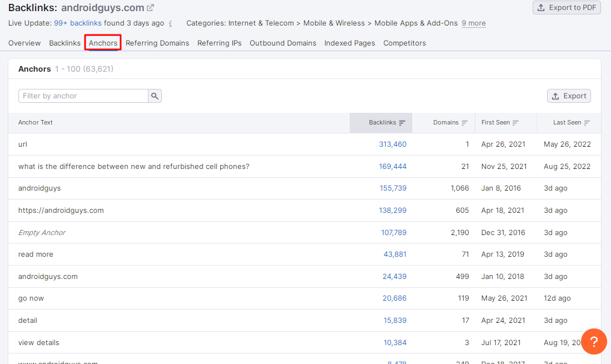Go to the Indexed Pages tab

point(350,43)
